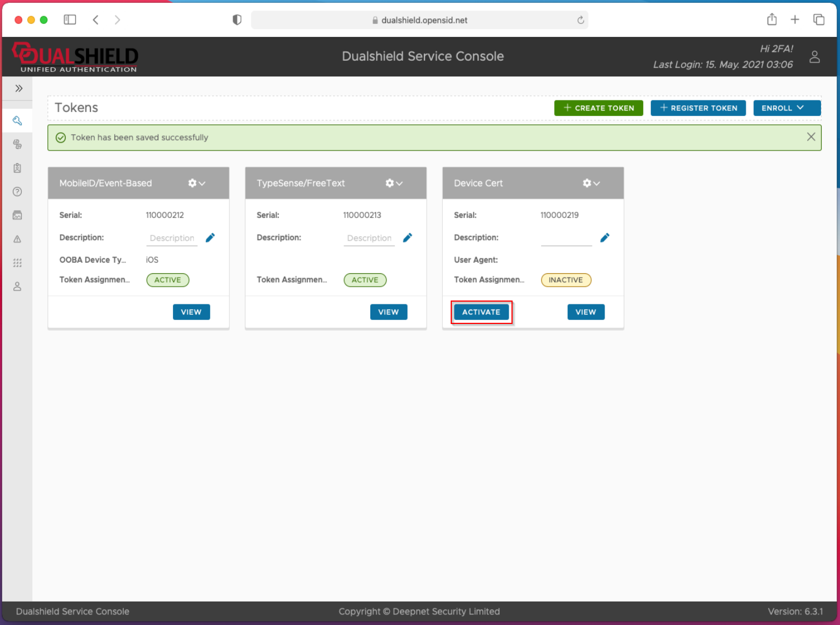The width and height of the screenshot is (840, 625).
Task: Click the CREATE TOKEN button
Action: [598, 108]
